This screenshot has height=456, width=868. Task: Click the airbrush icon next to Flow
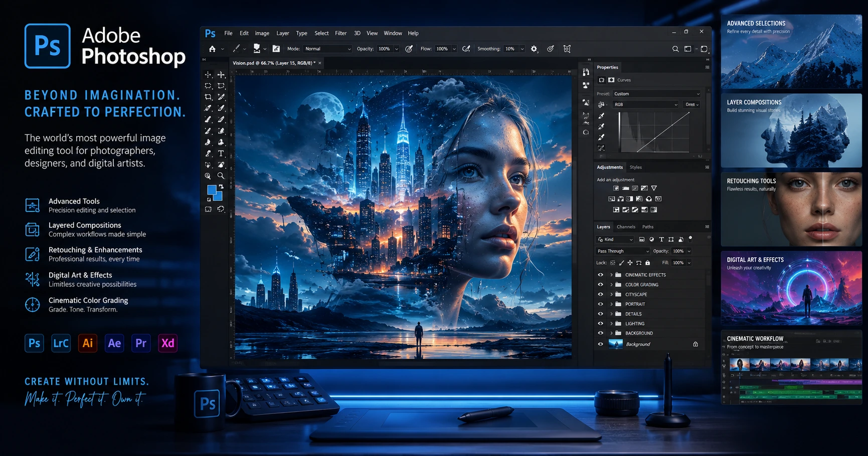(x=466, y=49)
